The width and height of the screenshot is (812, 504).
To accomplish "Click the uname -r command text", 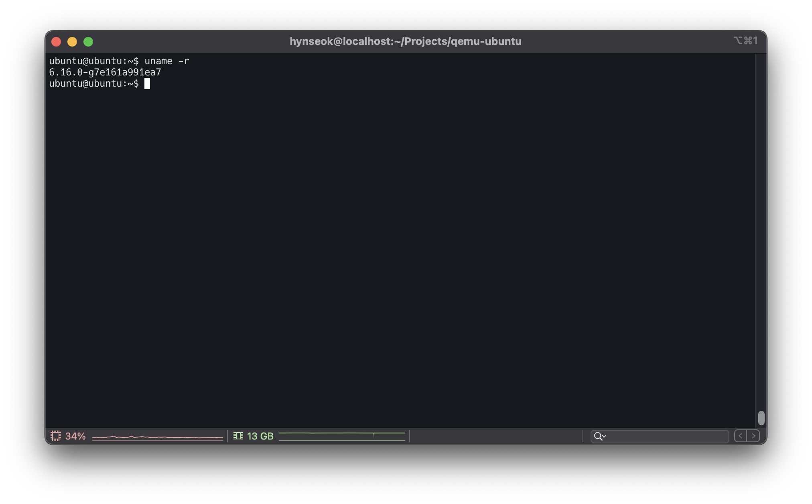I will [166, 61].
